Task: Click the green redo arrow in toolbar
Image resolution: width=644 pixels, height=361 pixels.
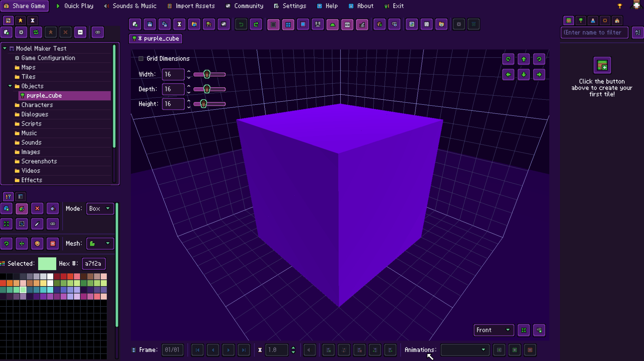Action: pos(256,24)
